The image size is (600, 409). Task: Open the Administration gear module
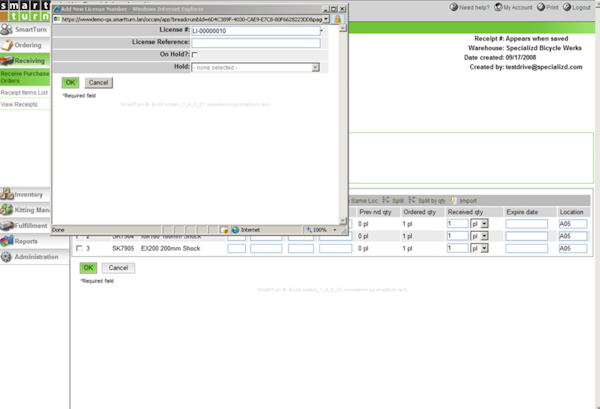click(6, 257)
